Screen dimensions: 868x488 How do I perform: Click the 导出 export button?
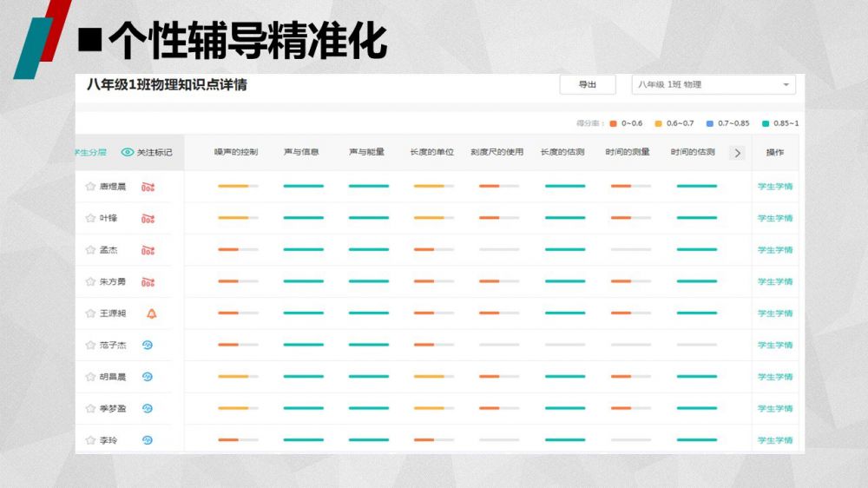tap(588, 84)
